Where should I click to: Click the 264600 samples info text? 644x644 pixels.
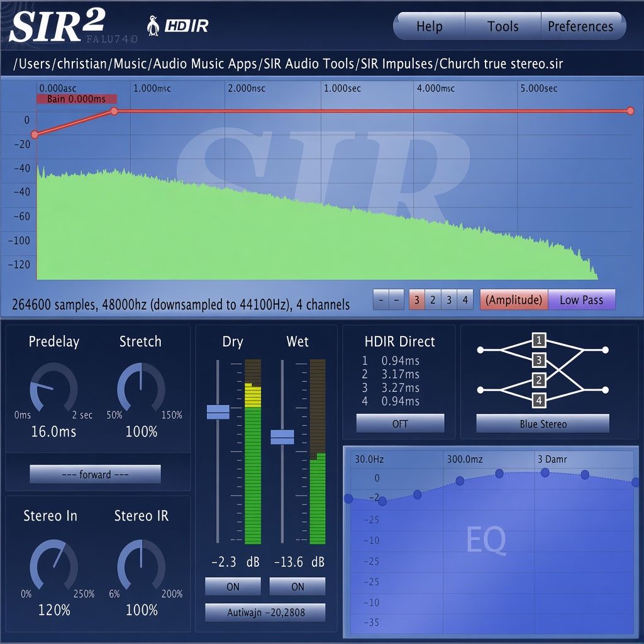coord(180,304)
